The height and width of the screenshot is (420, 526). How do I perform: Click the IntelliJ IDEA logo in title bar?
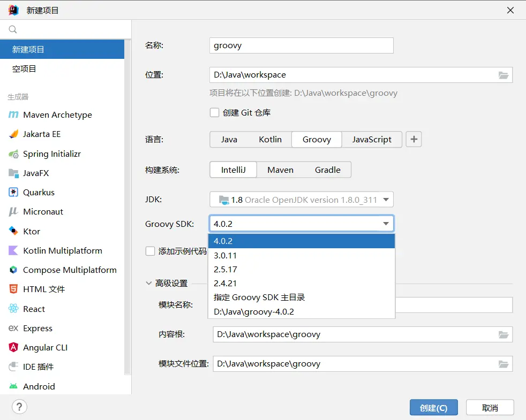[x=13, y=10]
